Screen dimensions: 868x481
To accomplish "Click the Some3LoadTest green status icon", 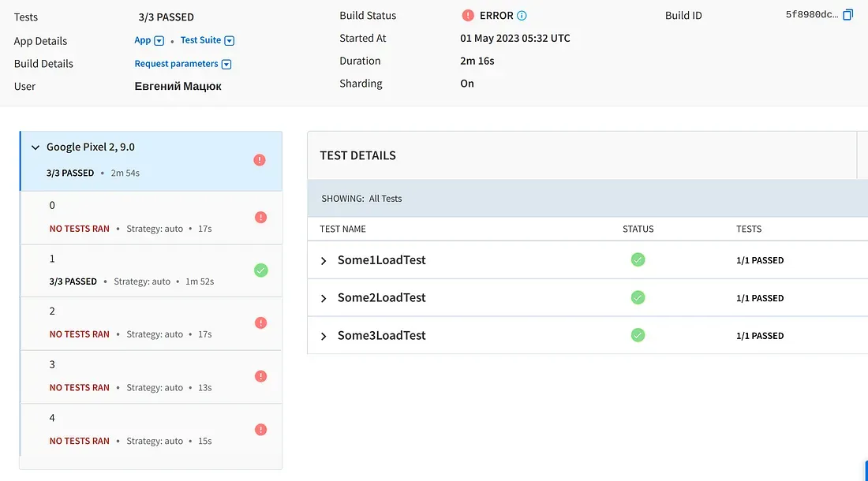I will [x=638, y=335].
